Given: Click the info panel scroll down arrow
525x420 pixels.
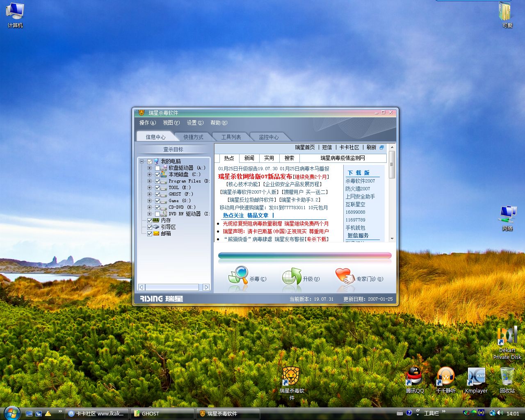Looking at the screenshot, I should pos(392,238).
